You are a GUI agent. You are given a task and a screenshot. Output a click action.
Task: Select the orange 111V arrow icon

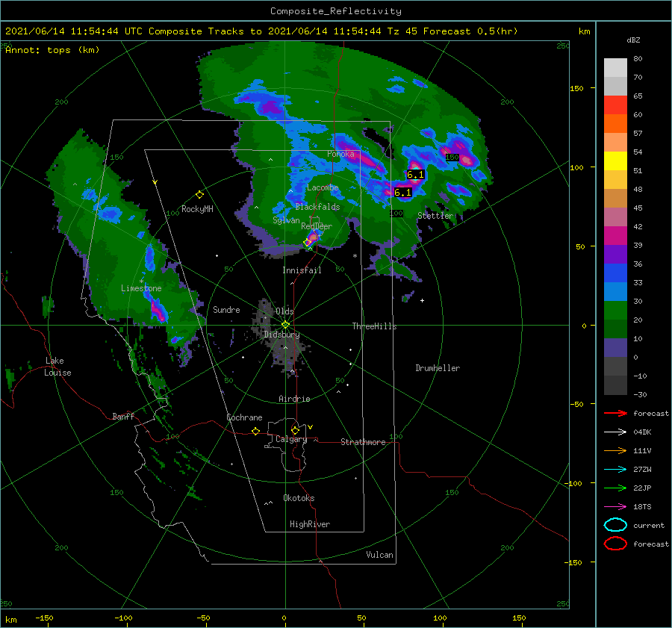615,450
